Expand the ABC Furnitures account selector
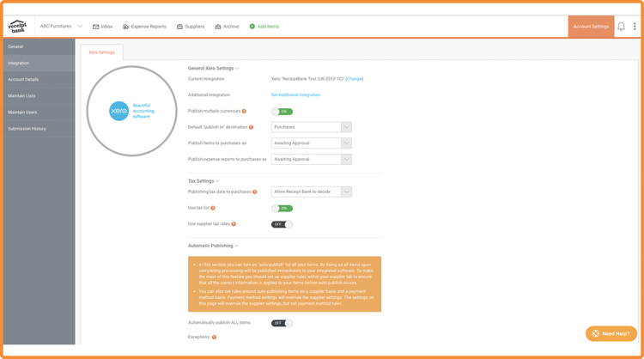This screenshot has height=359, width=644. [61, 27]
